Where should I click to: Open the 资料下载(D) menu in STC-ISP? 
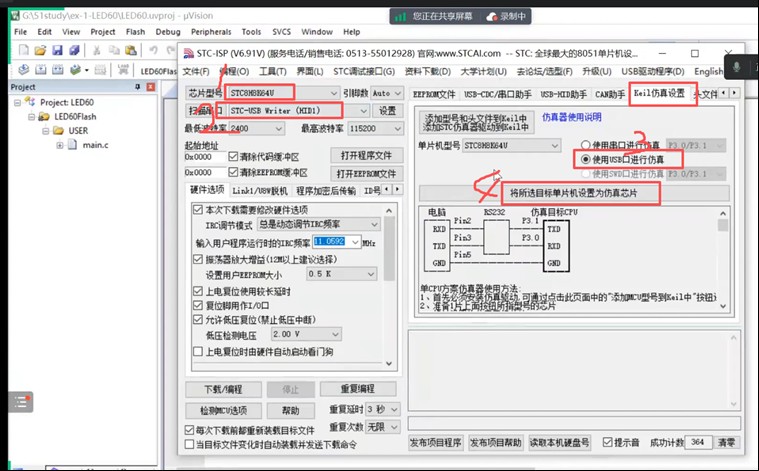(x=427, y=72)
